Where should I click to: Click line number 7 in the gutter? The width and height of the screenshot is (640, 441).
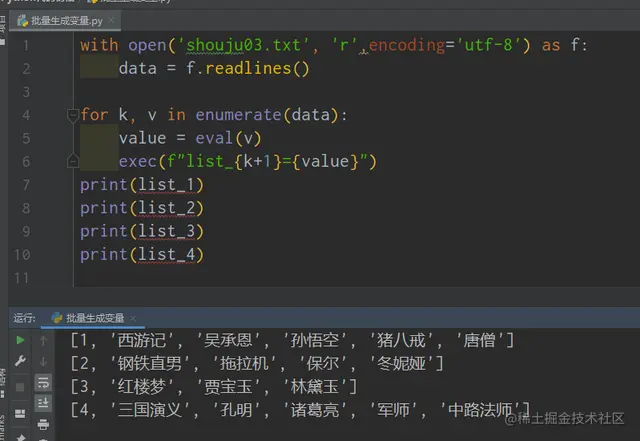26,185
